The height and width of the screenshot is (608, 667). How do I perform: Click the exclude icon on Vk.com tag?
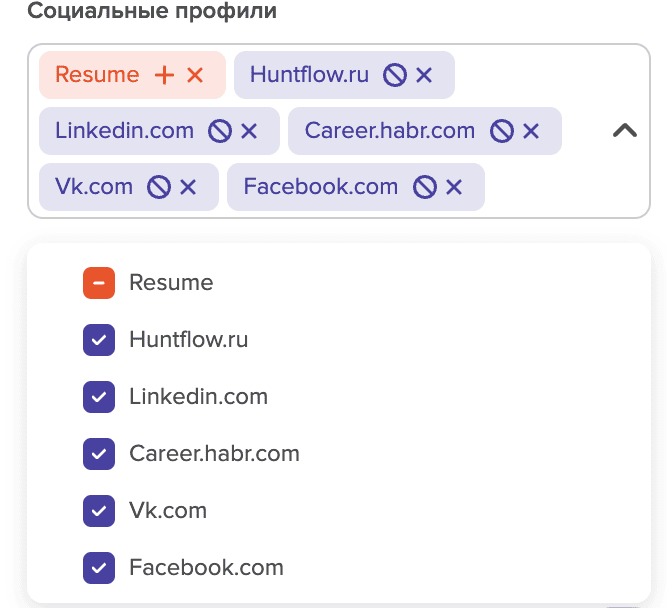pos(158,187)
